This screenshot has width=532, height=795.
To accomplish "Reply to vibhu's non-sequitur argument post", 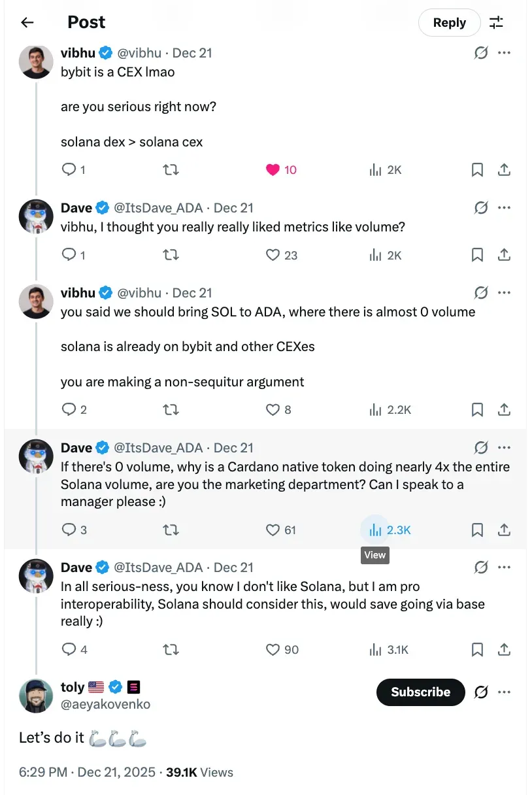I will [69, 410].
